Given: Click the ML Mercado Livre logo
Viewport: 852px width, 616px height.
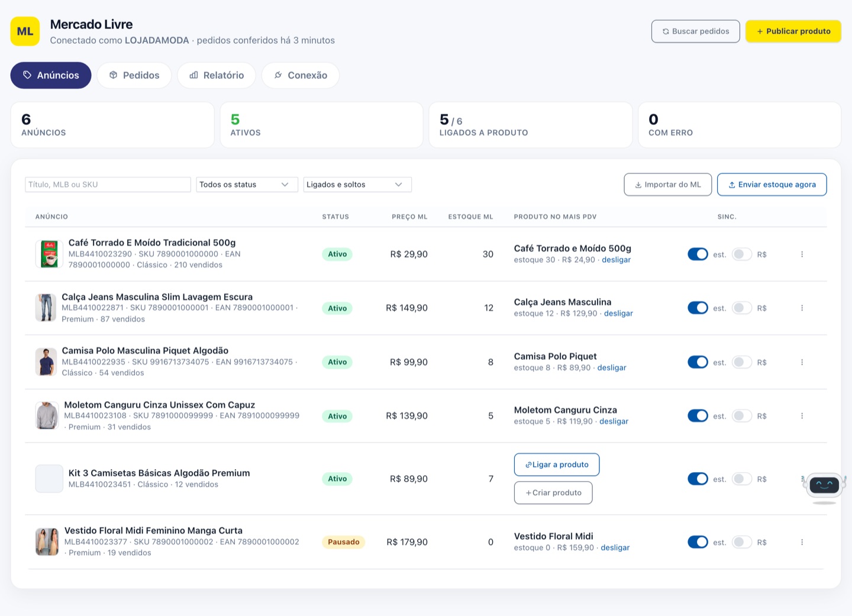Looking at the screenshot, I should 25,31.
